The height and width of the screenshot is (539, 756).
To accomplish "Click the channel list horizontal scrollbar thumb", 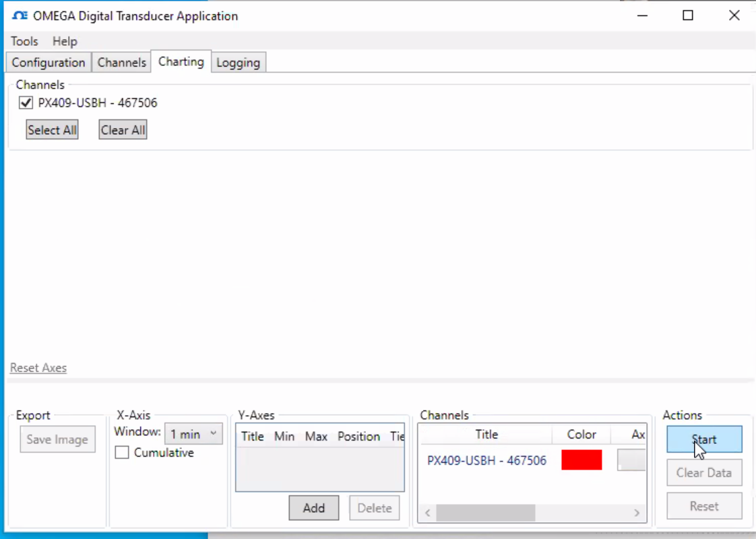I will 486,513.
